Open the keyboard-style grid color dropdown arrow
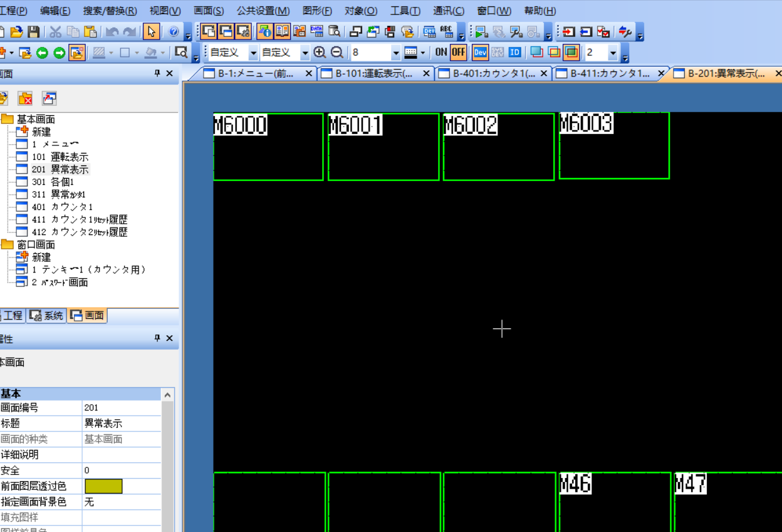 (423, 53)
